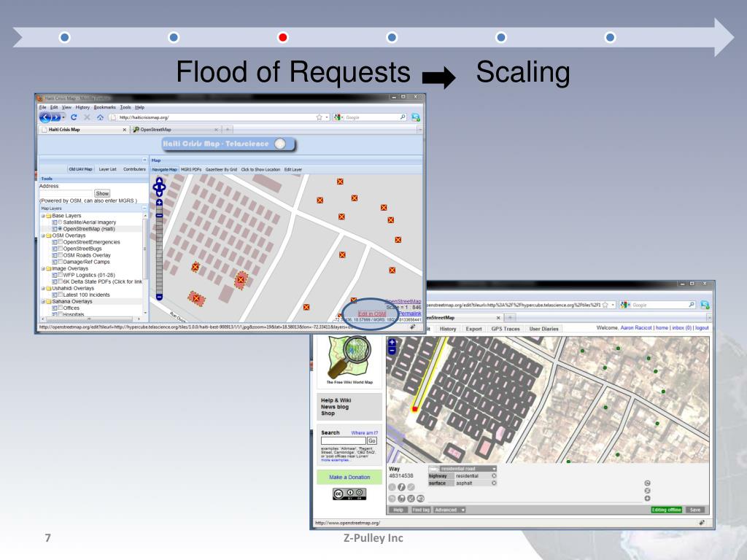Switch to OpenStreetMap tab in Haiti browser

click(175, 130)
